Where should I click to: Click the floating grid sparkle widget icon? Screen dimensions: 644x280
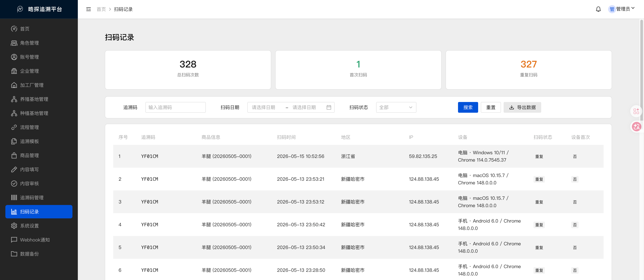pyautogui.click(x=636, y=111)
